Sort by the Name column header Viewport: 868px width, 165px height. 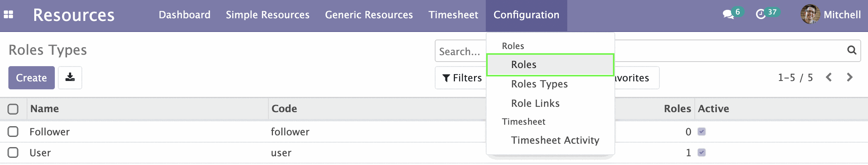(x=45, y=109)
